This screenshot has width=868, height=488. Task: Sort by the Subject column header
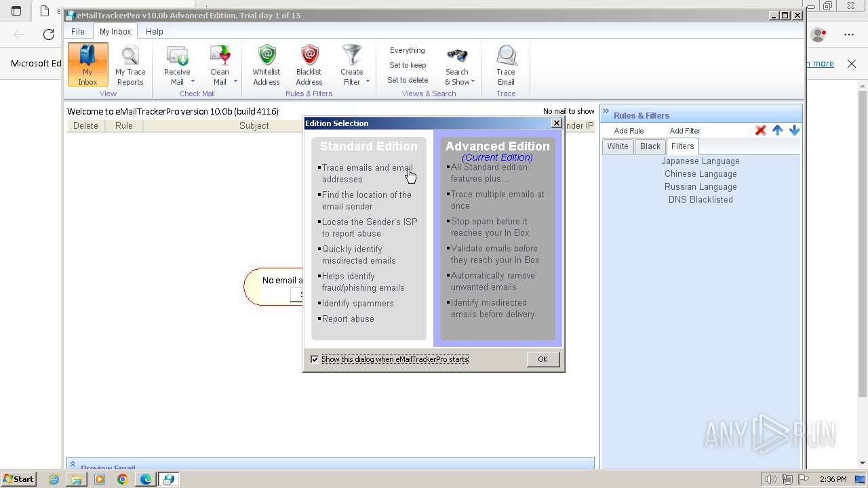tap(254, 125)
